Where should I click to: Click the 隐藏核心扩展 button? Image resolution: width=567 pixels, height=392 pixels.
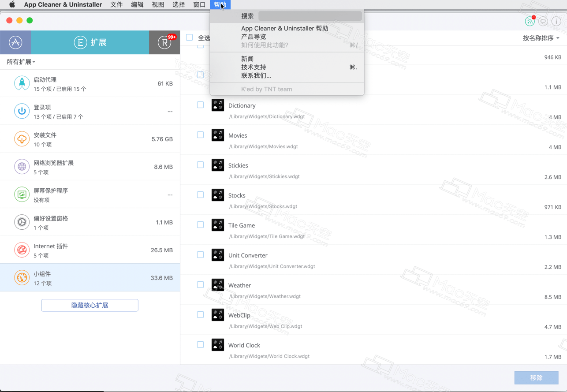(90, 305)
